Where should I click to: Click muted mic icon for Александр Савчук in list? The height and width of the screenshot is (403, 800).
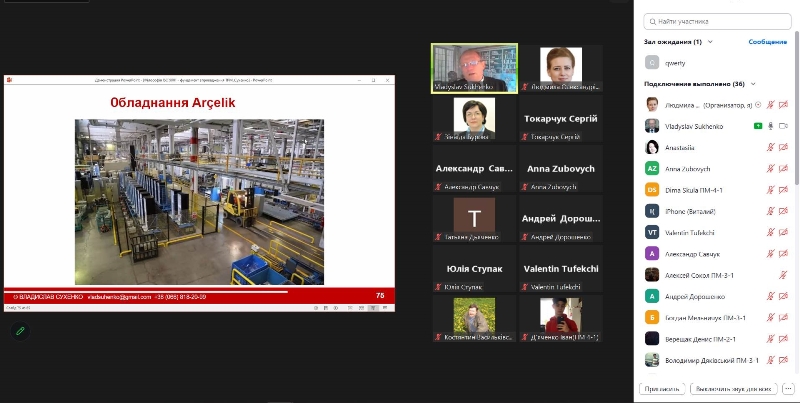point(770,254)
